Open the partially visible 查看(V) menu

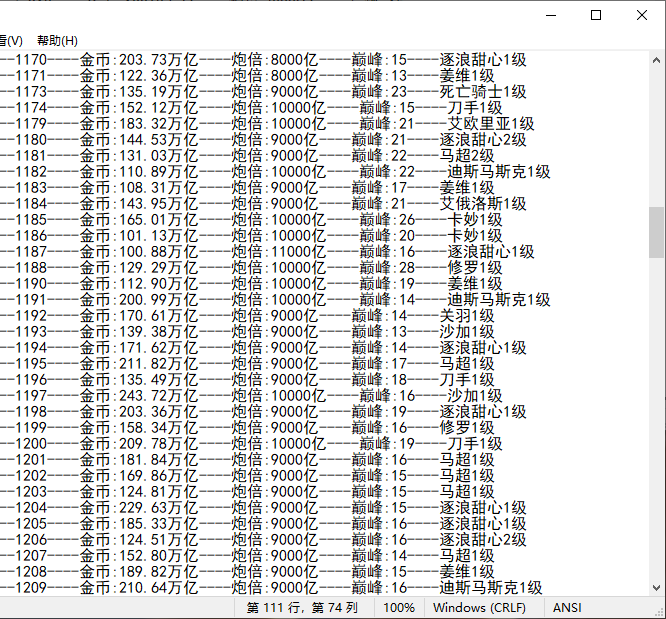pos(10,40)
